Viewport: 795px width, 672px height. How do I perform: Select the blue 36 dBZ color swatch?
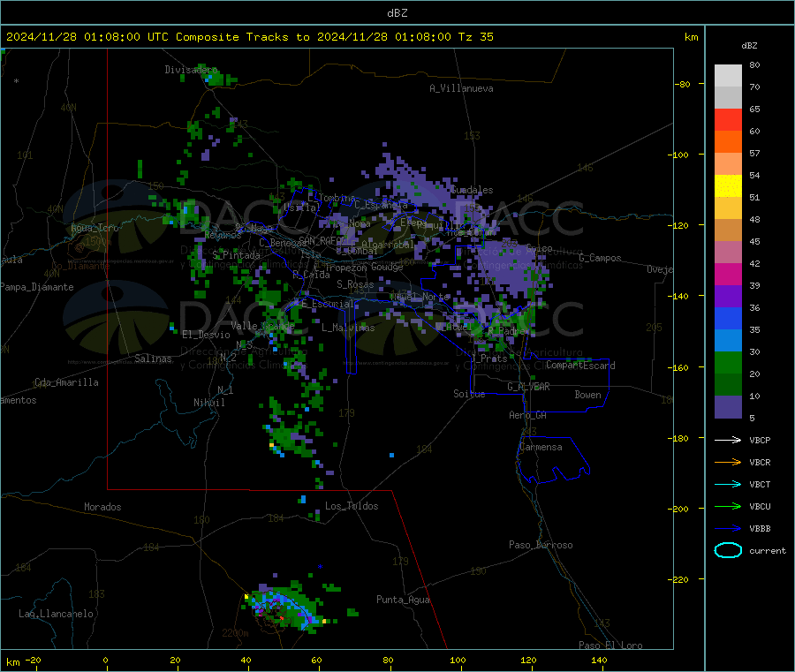coord(728,318)
